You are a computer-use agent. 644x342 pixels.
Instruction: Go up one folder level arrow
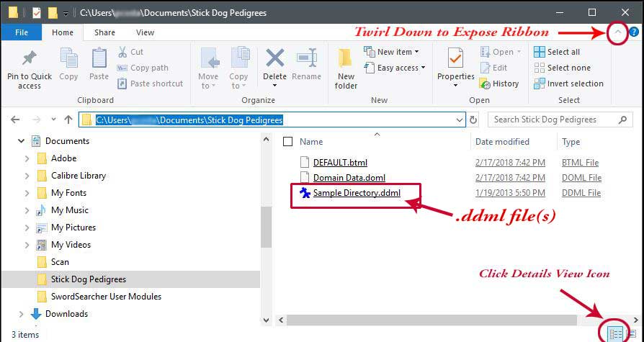point(68,120)
